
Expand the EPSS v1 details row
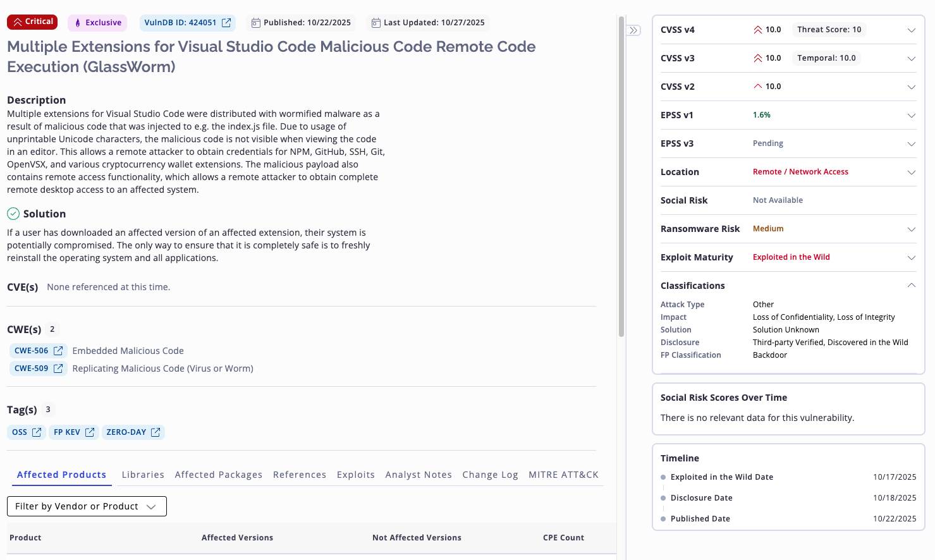pos(911,115)
